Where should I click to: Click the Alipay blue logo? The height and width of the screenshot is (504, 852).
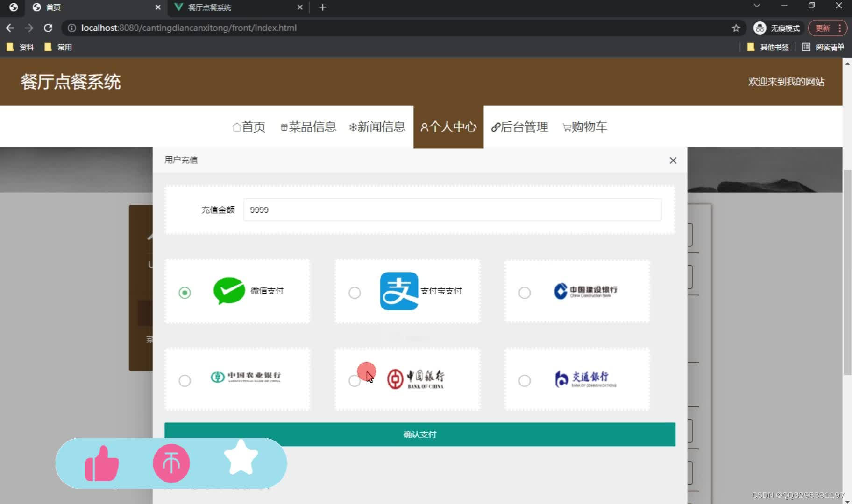pyautogui.click(x=399, y=291)
